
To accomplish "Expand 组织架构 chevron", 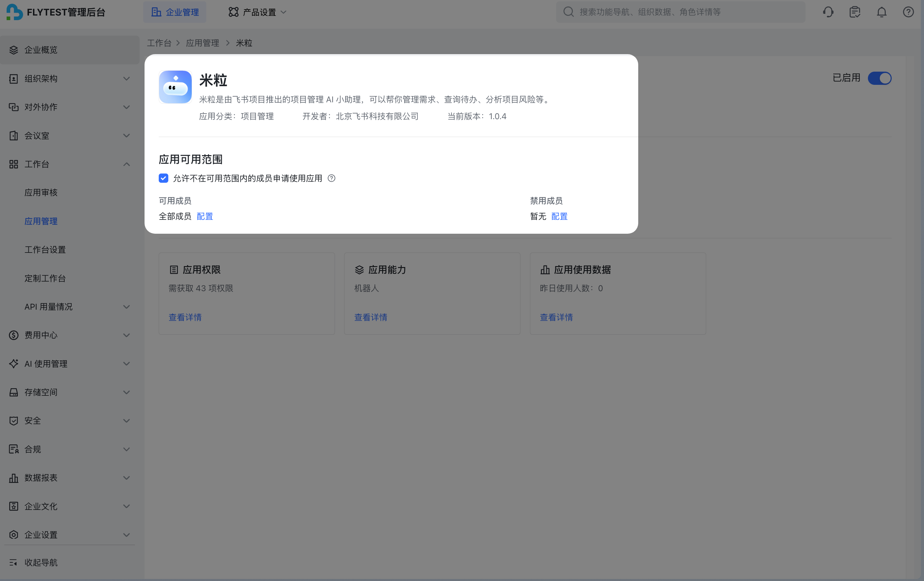I will (126, 79).
